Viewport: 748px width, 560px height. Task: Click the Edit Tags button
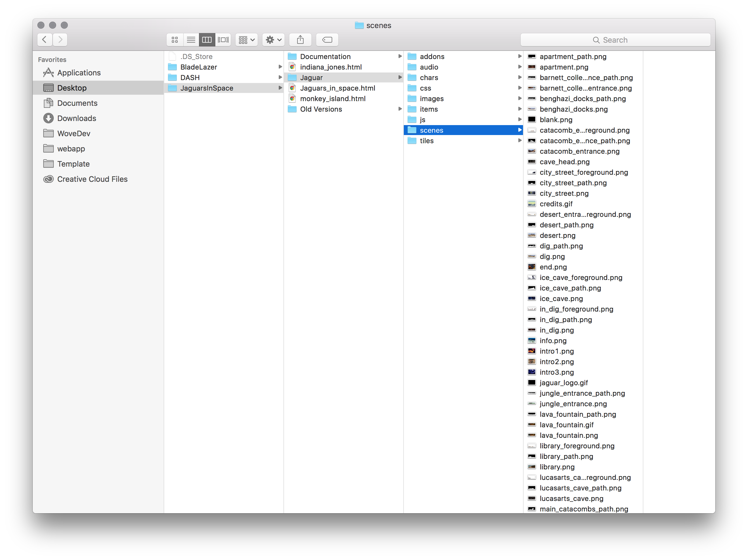[327, 40]
